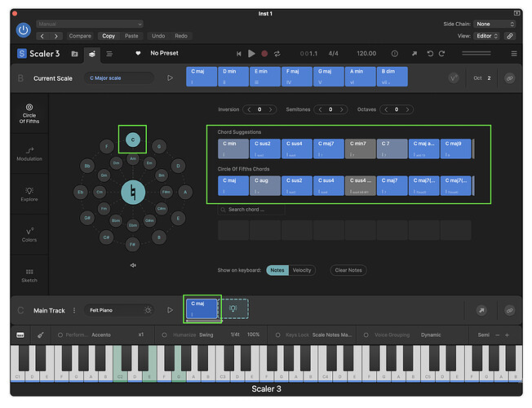Select G on the circle of fifths
532x408 pixels.
(159, 147)
